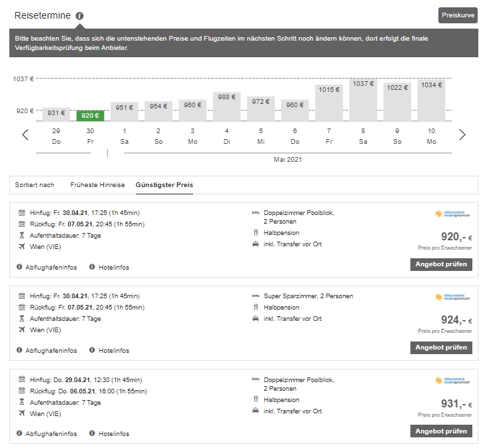Click info icon beside first offer's Hotelinfos
The width and height of the screenshot is (489, 448).
pyautogui.click(x=93, y=267)
